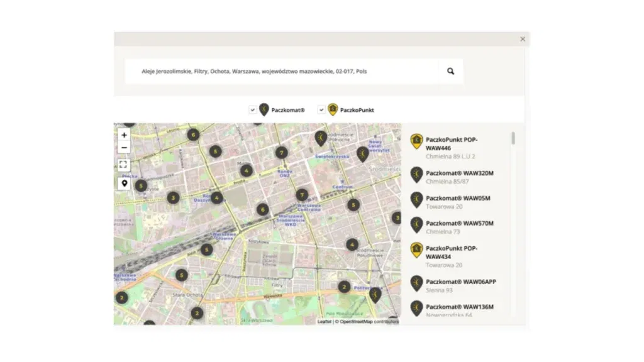Image resolution: width=644 pixels, height=362 pixels.
Task: Uncheck the PaczkoPunkt filter checkbox
Action: click(x=321, y=109)
